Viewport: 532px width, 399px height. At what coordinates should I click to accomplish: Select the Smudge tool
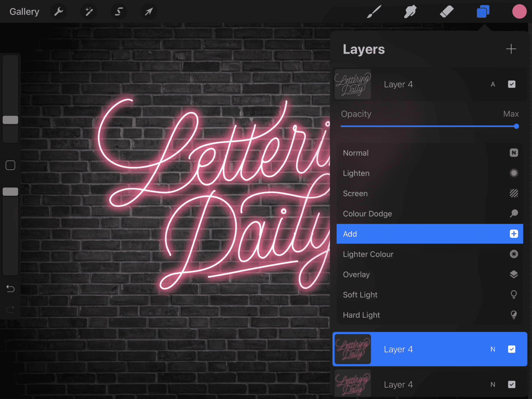click(x=410, y=12)
